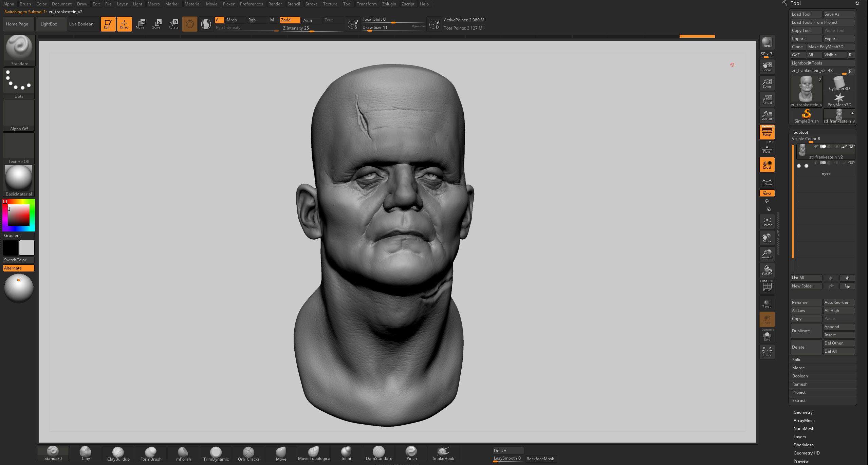Viewport: 868px width, 465px height.
Task: Click the black secondary color swatch
Action: (x=11, y=248)
